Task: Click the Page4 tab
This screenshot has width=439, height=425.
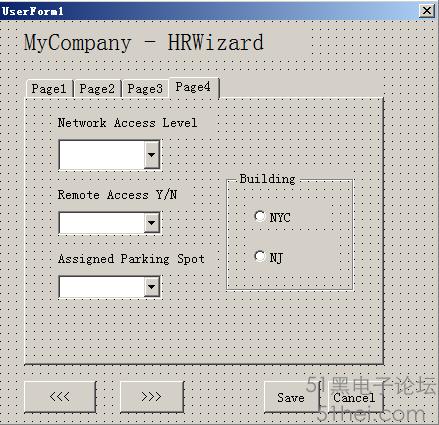Action: pos(194,87)
